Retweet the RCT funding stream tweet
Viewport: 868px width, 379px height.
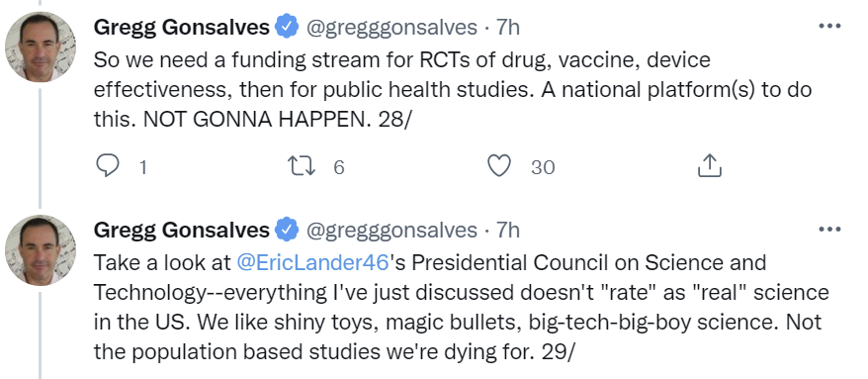point(303,165)
